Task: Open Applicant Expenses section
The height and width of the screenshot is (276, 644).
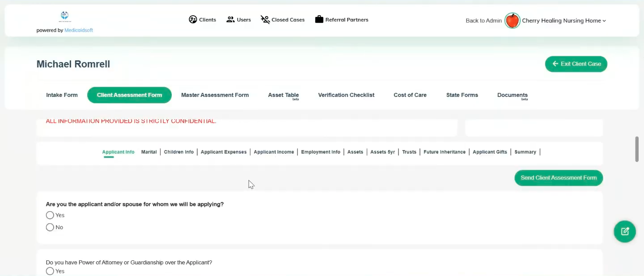Action: point(224,152)
